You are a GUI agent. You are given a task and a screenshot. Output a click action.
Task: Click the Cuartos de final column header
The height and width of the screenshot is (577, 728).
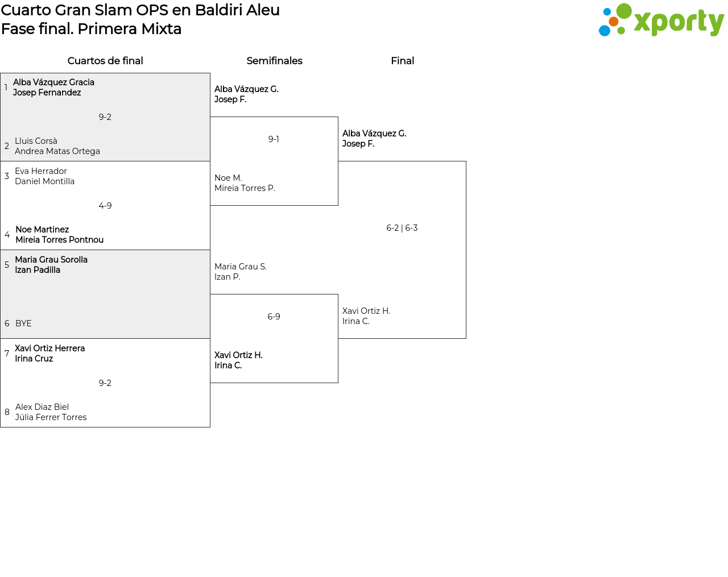coord(105,61)
